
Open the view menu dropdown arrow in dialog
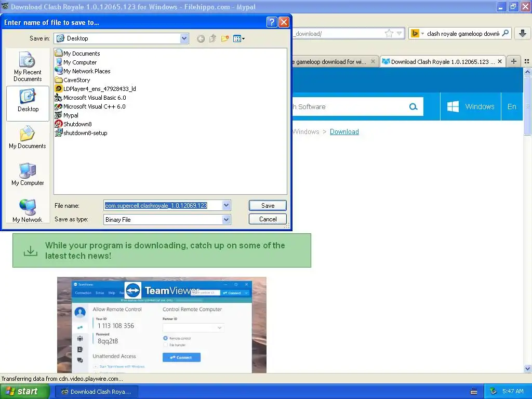pos(243,38)
